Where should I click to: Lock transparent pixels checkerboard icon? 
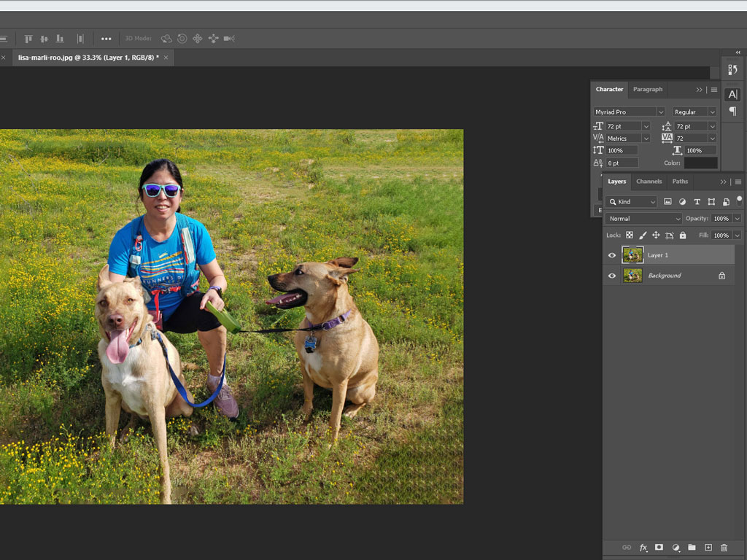[x=630, y=236]
